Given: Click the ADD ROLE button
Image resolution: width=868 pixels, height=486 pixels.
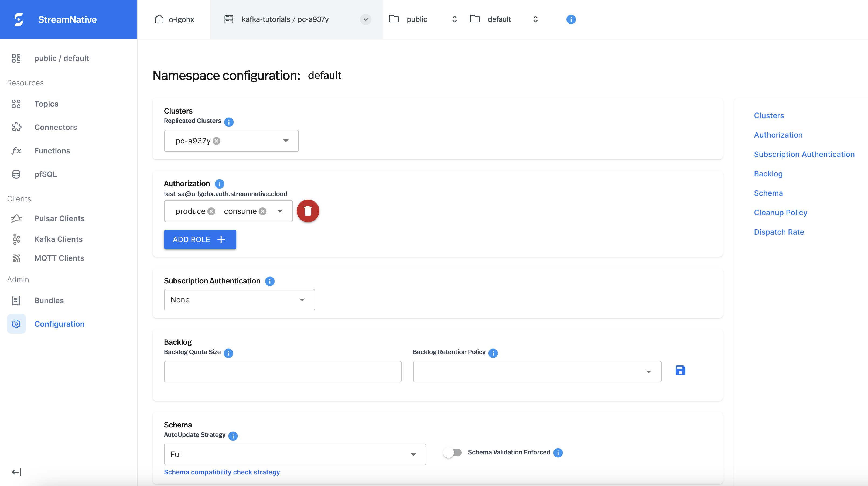Looking at the screenshot, I should [200, 239].
